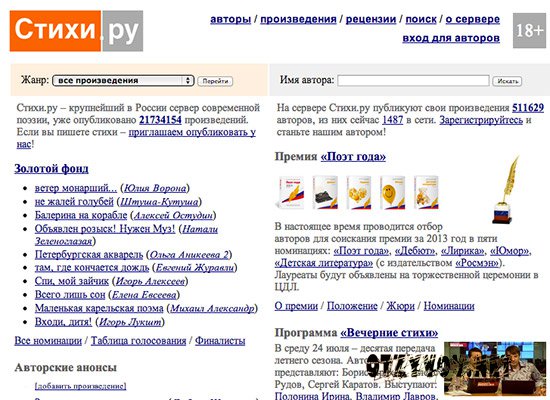
Task: Click the О премии link
Action: tap(296, 306)
